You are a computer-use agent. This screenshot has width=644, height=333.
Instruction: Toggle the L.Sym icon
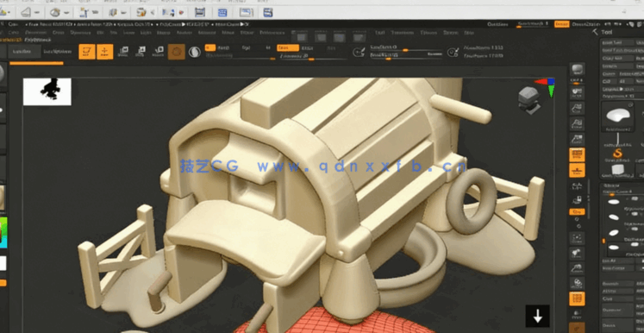(x=577, y=200)
